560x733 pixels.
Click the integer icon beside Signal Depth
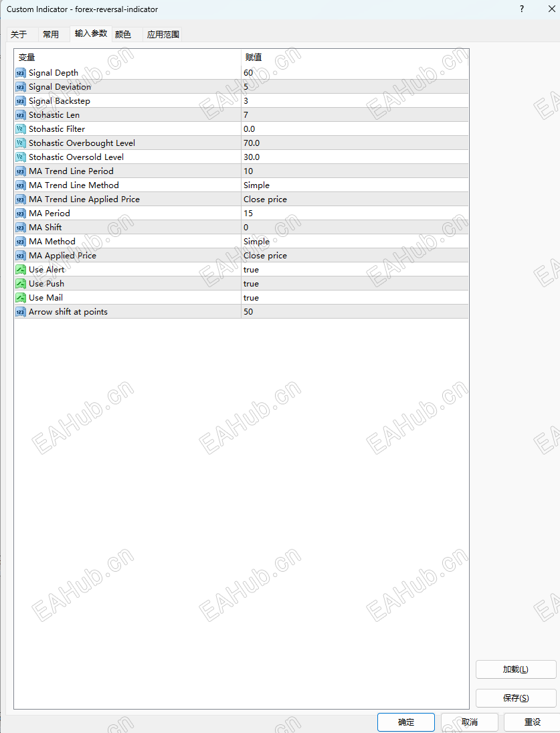click(x=21, y=73)
